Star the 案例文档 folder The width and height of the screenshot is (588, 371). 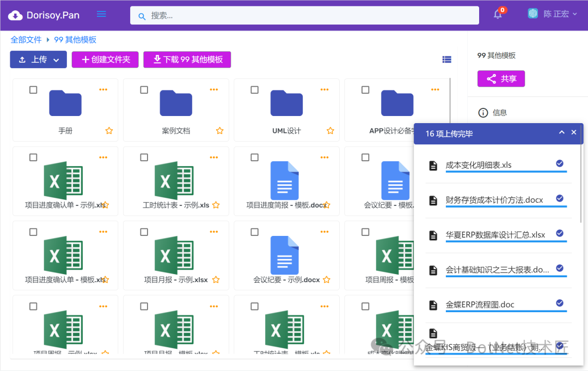pos(220,131)
